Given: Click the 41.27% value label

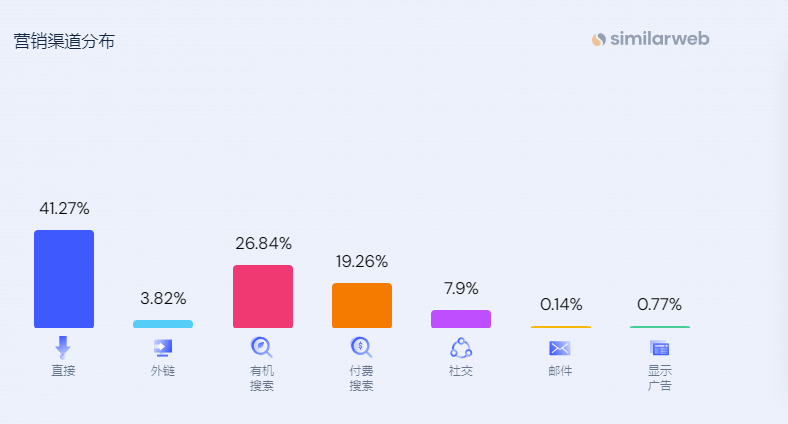Looking at the screenshot, I should 64,208.
